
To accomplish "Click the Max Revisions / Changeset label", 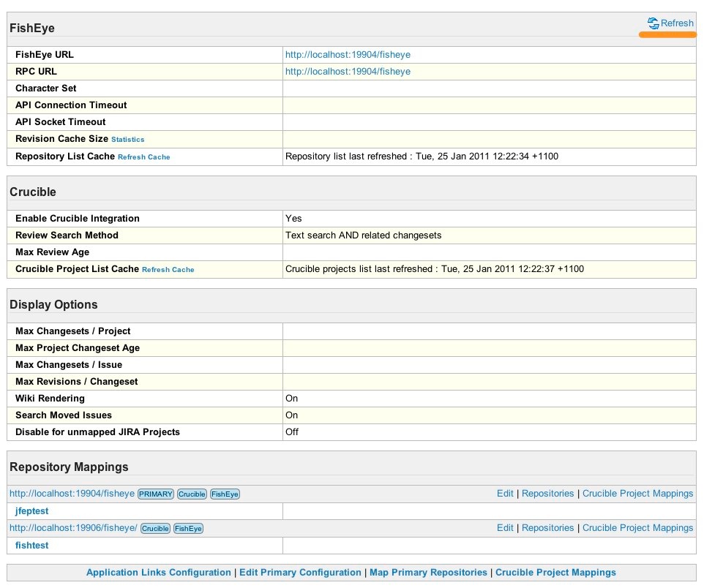I will pos(76,382).
